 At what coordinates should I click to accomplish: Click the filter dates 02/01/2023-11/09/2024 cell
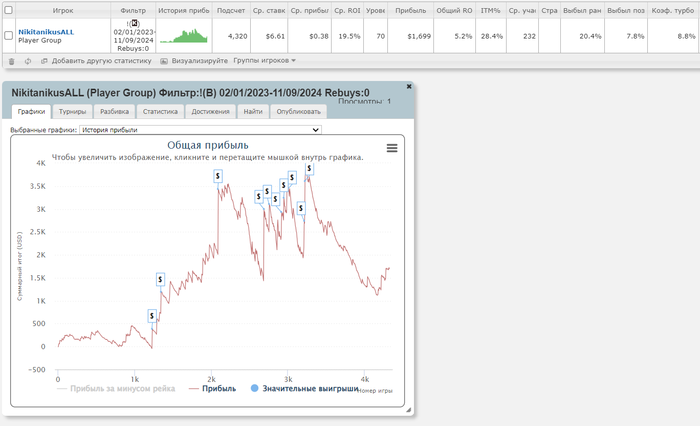(133, 36)
